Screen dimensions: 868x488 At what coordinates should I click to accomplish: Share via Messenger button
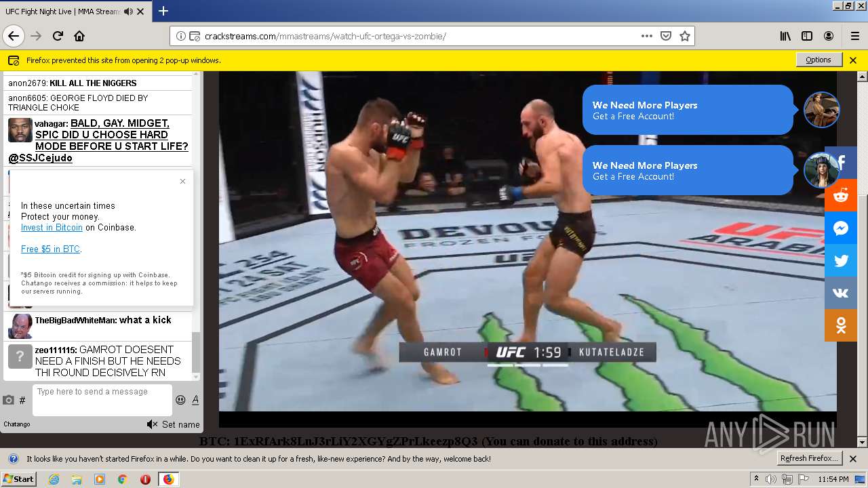click(x=841, y=228)
